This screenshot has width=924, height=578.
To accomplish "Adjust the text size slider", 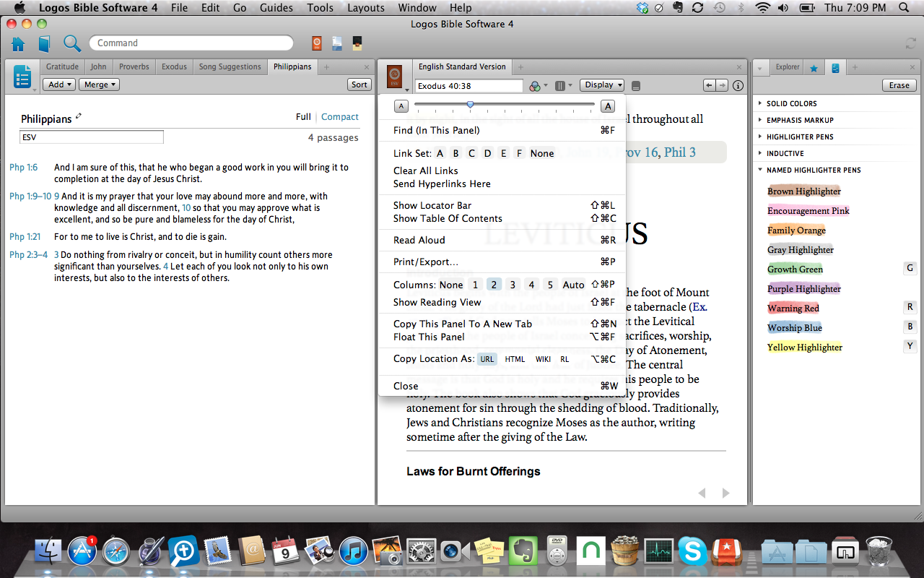I will [x=470, y=105].
